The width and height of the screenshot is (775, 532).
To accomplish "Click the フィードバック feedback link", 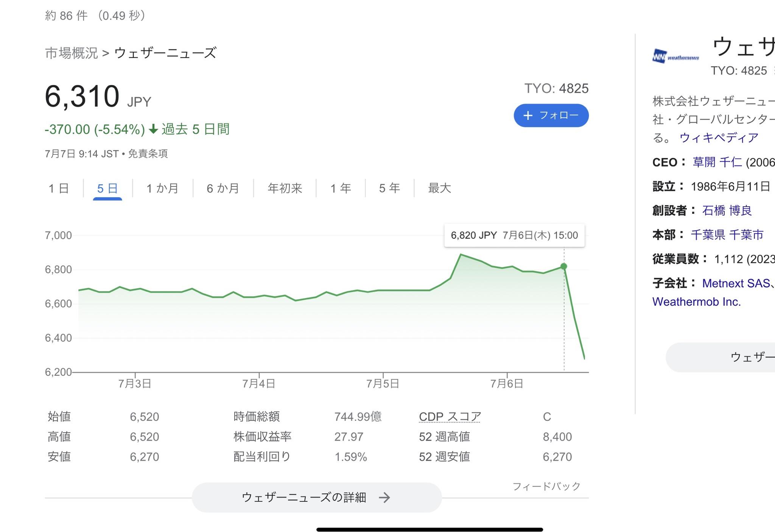I will pos(546,486).
